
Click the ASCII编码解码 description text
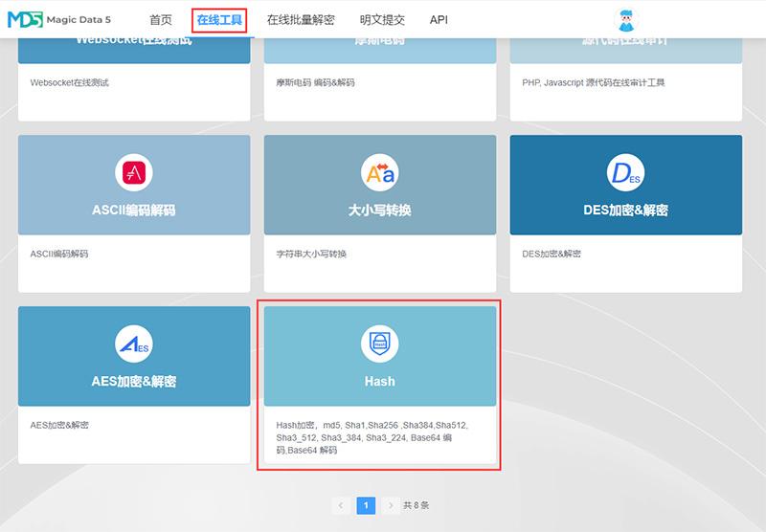59,254
